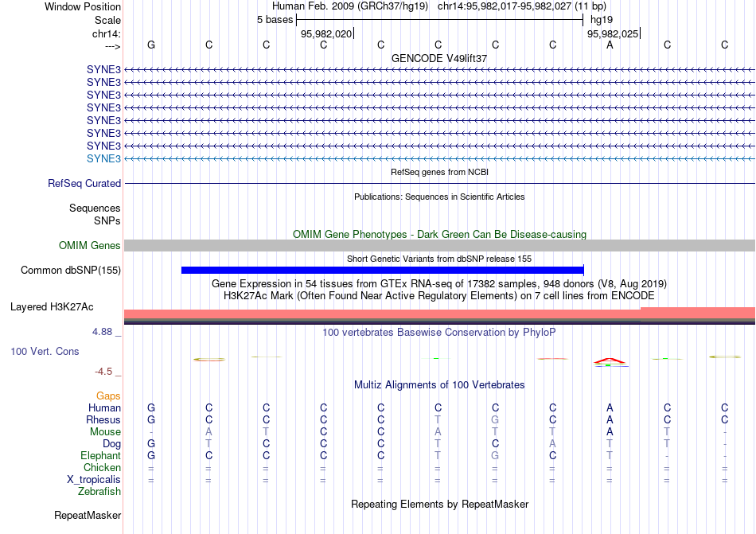Click base 'G' in the top reference sequence row
The width and height of the screenshot is (756, 534).
click(151, 45)
